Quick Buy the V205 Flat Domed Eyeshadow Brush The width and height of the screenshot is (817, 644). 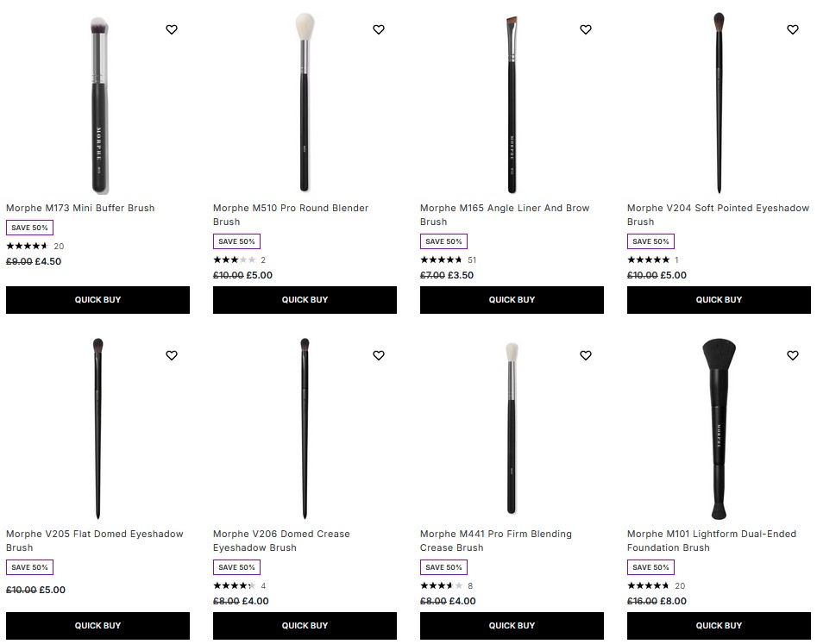[97, 626]
